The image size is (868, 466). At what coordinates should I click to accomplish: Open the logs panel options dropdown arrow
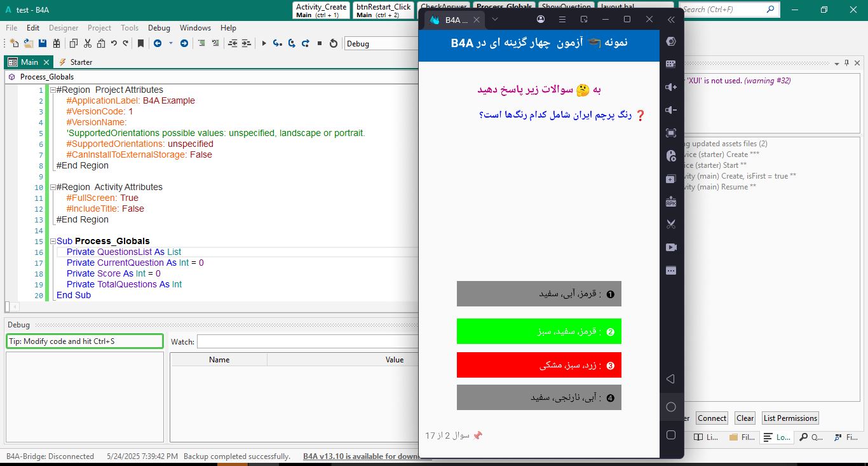pos(837,63)
